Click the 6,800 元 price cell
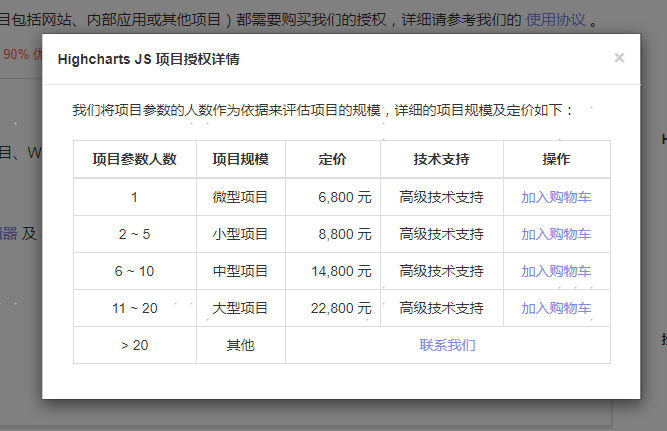Image resolution: width=667 pixels, height=431 pixels. (333, 197)
